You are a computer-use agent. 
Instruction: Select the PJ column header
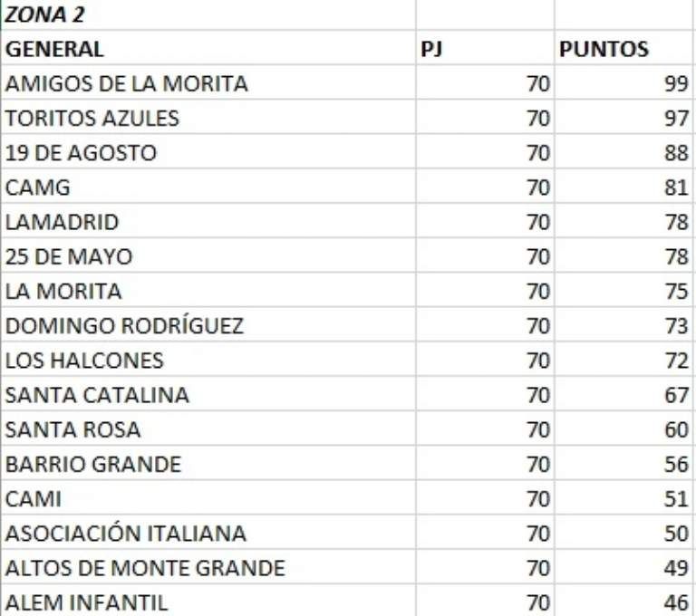(x=431, y=49)
